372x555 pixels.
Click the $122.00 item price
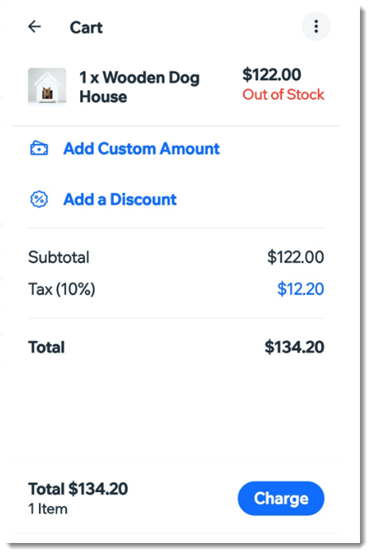272,75
